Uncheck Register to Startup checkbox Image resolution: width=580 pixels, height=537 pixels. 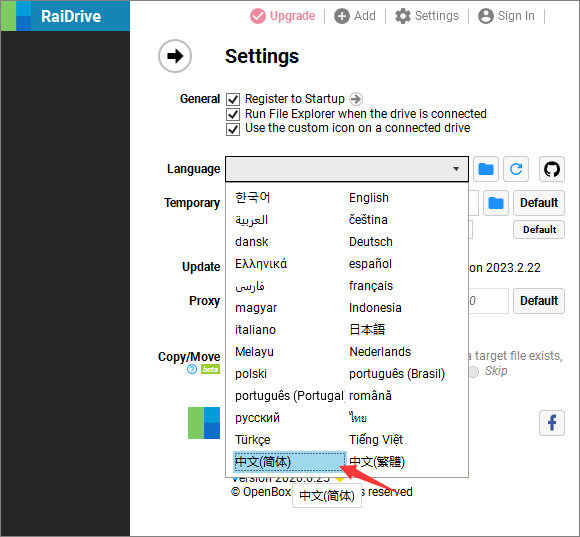tap(233, 99)
